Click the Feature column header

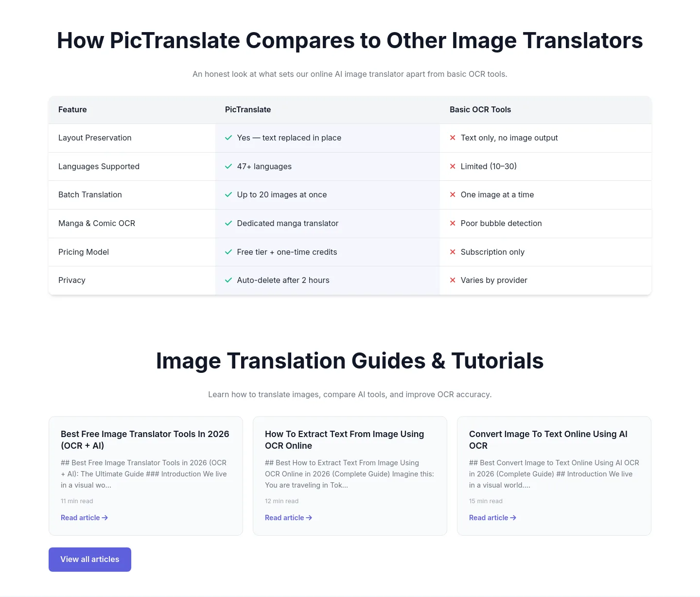[x=72, y=110]
